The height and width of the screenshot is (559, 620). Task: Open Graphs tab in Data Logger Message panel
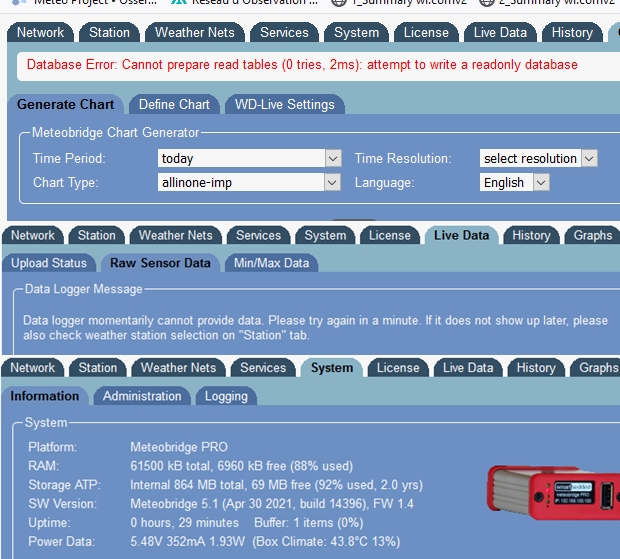(592, 235)
